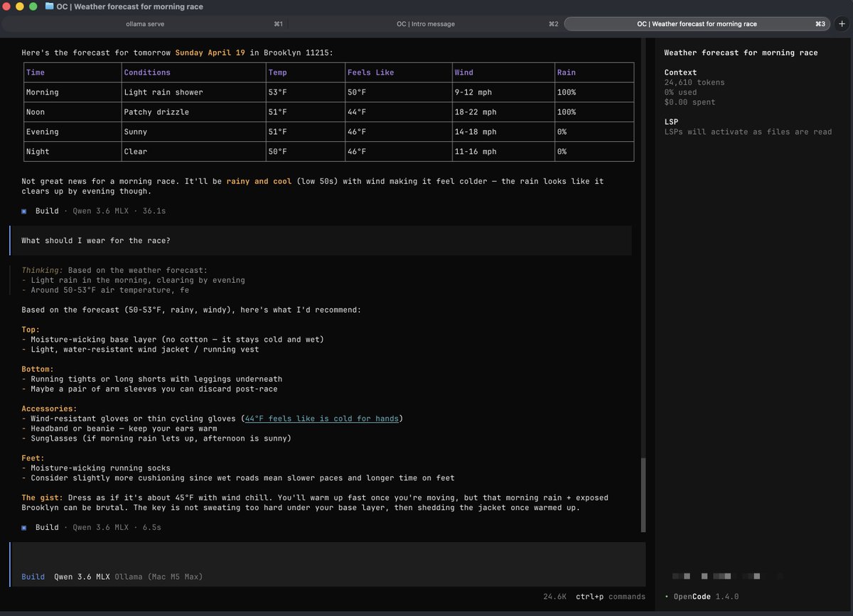Click the Build icon next to 36.1s response
The height and width of the screenshot is (616, 853).
pyautogui.click(x=24, y=211)
